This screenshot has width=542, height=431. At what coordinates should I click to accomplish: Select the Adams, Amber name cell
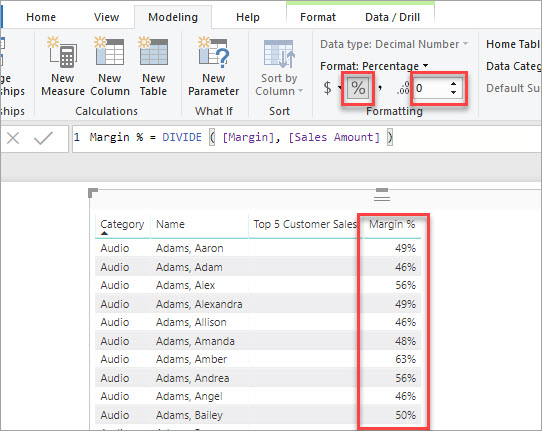[x=191, y=359]
